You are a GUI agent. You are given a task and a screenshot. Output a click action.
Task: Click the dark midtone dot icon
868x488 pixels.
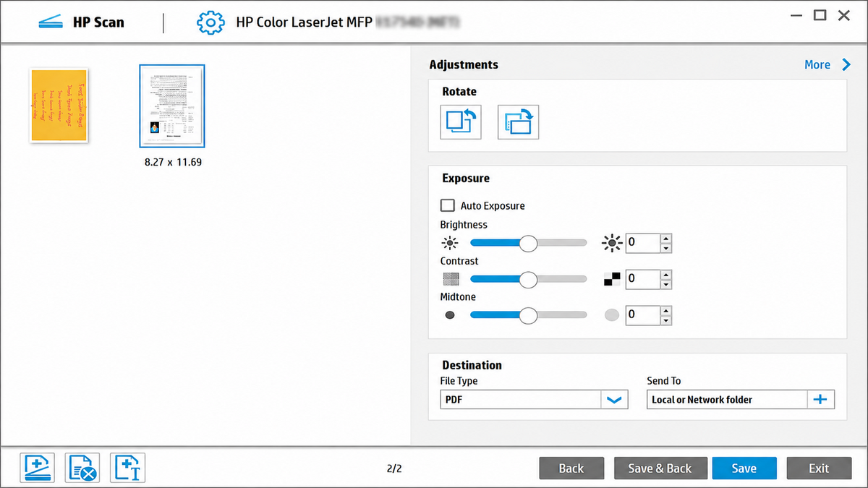450,315
